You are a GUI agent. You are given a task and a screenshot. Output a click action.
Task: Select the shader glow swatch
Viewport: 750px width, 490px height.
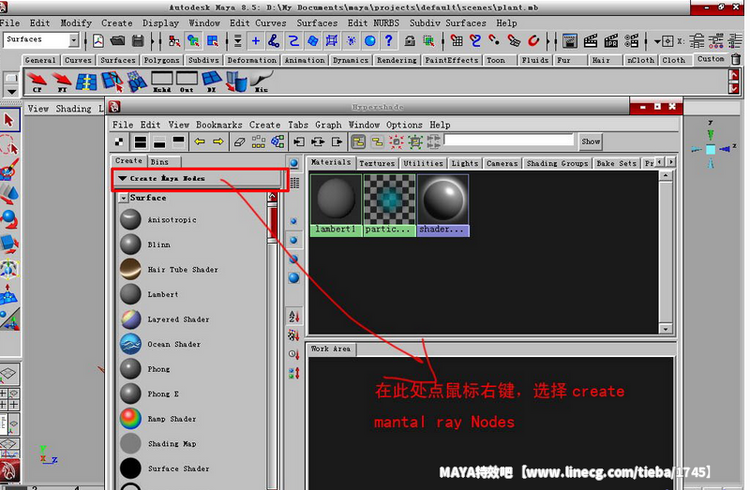pos(443,205)
